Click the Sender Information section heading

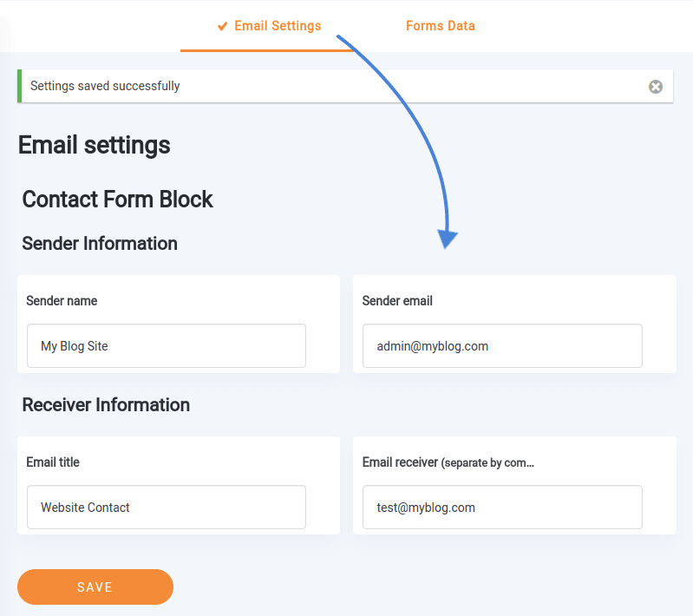(x=100, y=244)
